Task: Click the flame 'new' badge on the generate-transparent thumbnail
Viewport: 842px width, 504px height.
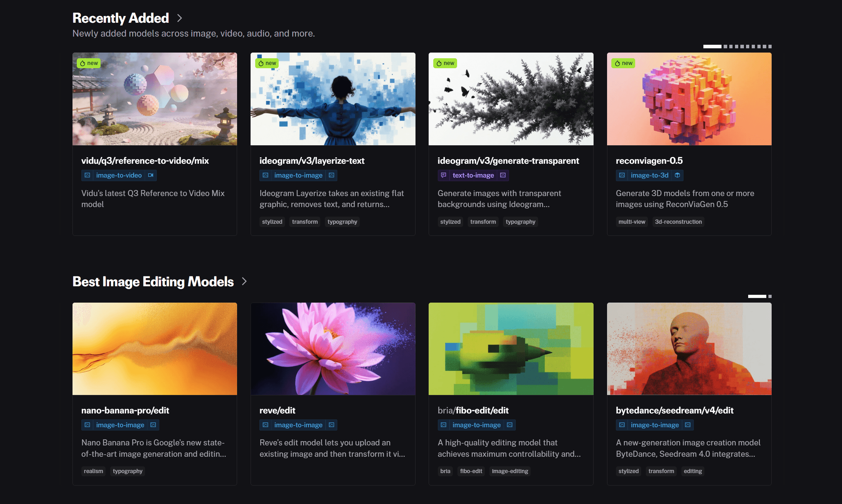Action: (445, 63)
